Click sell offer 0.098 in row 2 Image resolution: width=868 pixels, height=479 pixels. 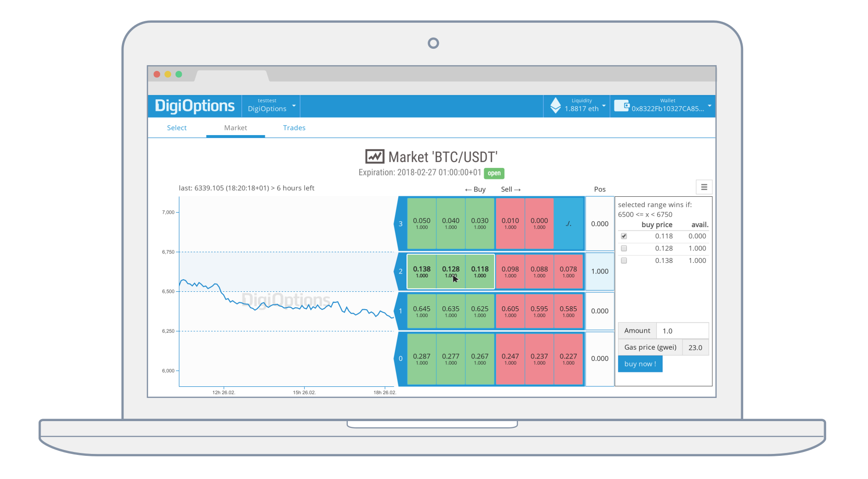(510, 272)
